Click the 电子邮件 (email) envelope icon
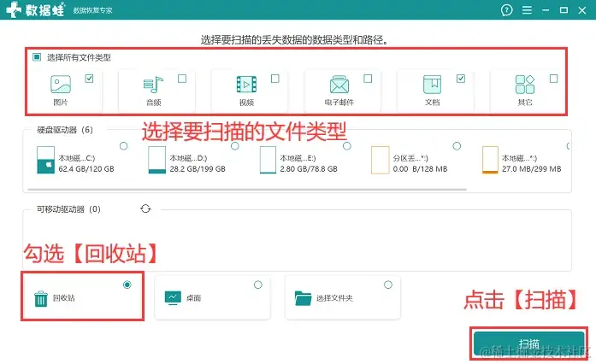The image size is (596, 364). 339,85
